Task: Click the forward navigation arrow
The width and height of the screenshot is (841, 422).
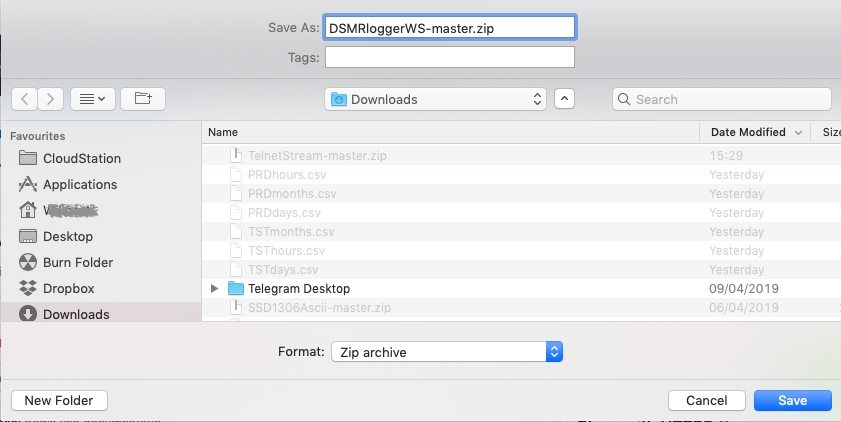Action: 51,99
